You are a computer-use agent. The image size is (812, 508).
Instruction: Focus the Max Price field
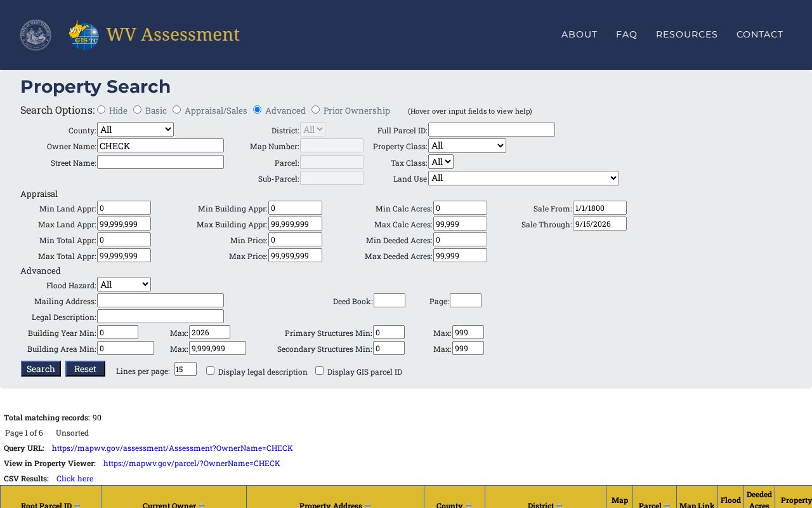[295, 255]
